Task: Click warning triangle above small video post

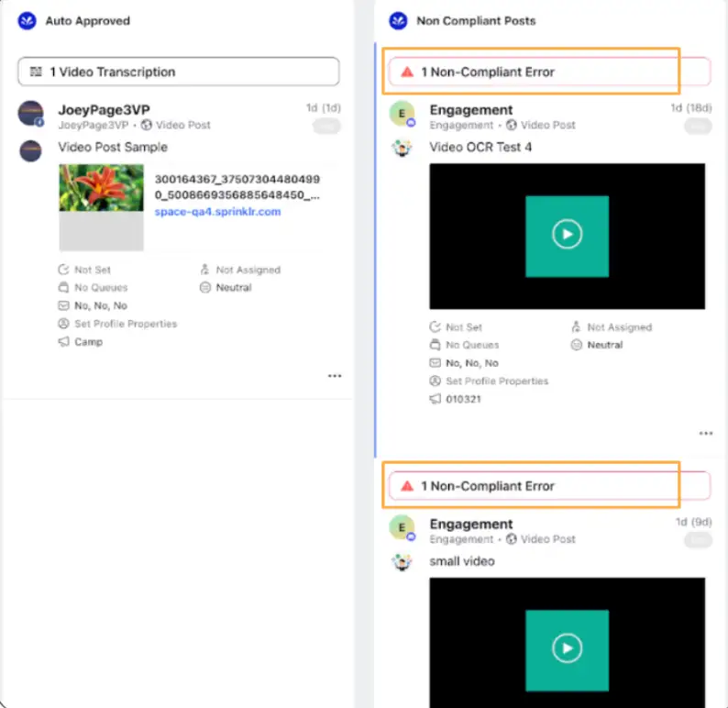Action: (407, 486)
